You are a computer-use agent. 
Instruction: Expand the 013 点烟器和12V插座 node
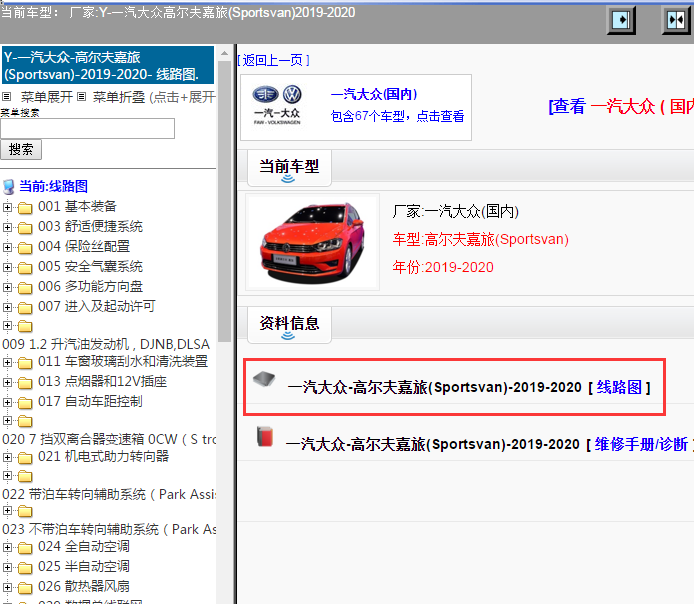[x=8, y=382]
